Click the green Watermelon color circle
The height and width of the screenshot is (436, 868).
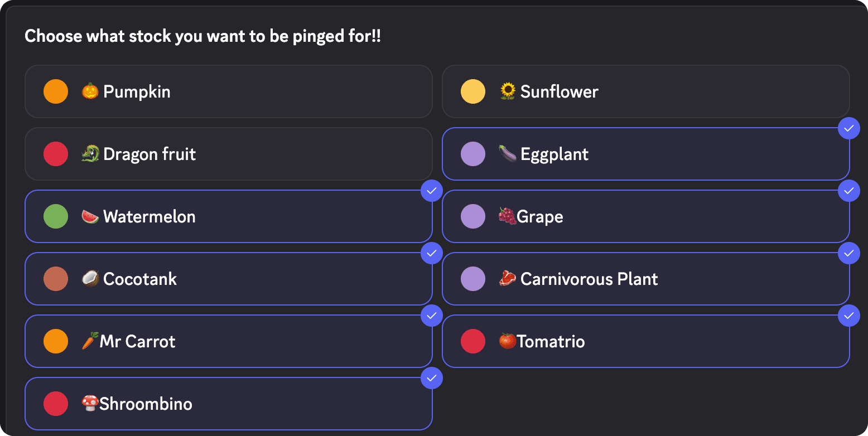pyautogui.click(x=56, y=216)
